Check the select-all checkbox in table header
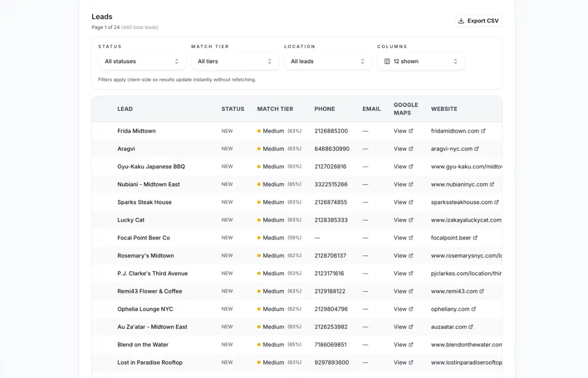Image resolution: width=588 pixels, height=378 pixels. pyautogui.click(x=102, y=109)
